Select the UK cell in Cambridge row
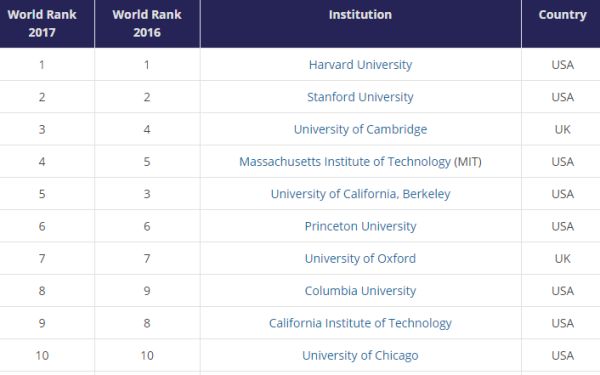 tap(561, 129)
